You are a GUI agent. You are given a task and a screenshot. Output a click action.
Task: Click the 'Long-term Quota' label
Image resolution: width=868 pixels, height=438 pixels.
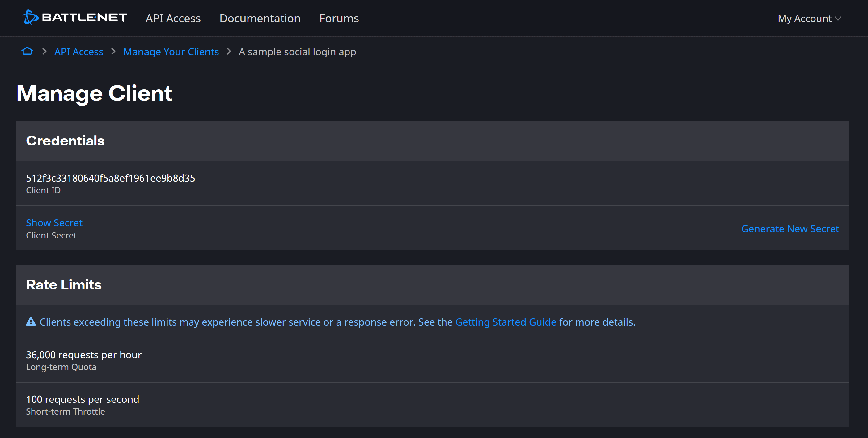(61, 367)
